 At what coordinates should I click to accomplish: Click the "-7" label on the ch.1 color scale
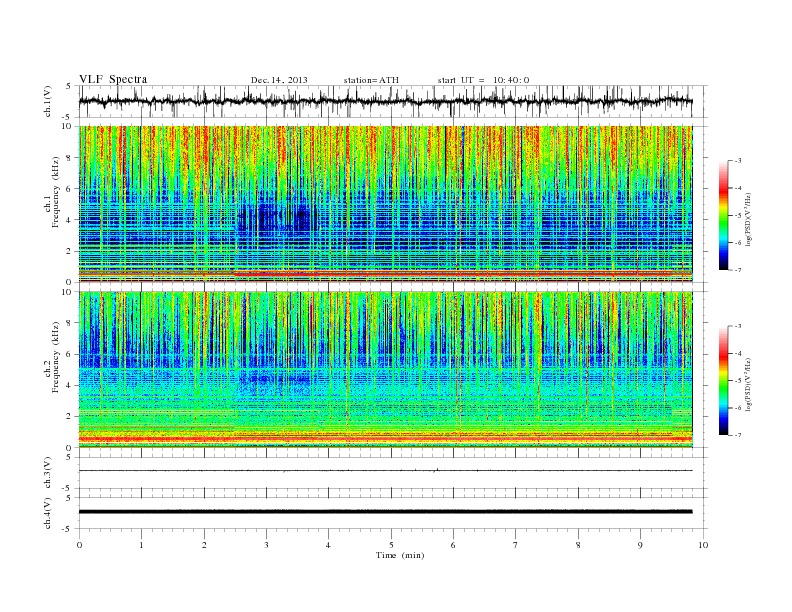point(737,270)
